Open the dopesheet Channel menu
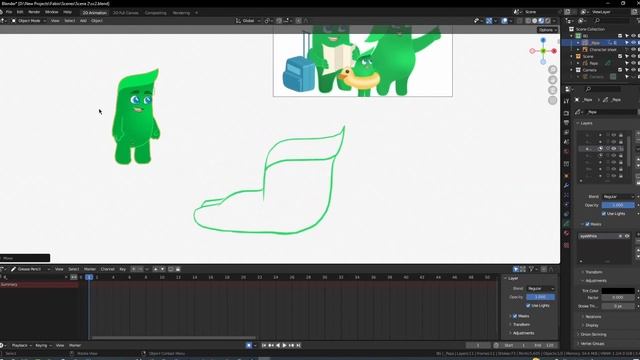Image resolution: width=640 pixels, height=360 pixels. coord(107,269)
